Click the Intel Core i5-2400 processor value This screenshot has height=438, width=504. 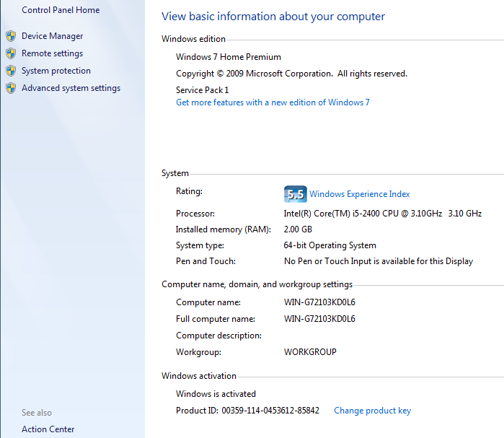pyautogui.click(x=383, y=214)
